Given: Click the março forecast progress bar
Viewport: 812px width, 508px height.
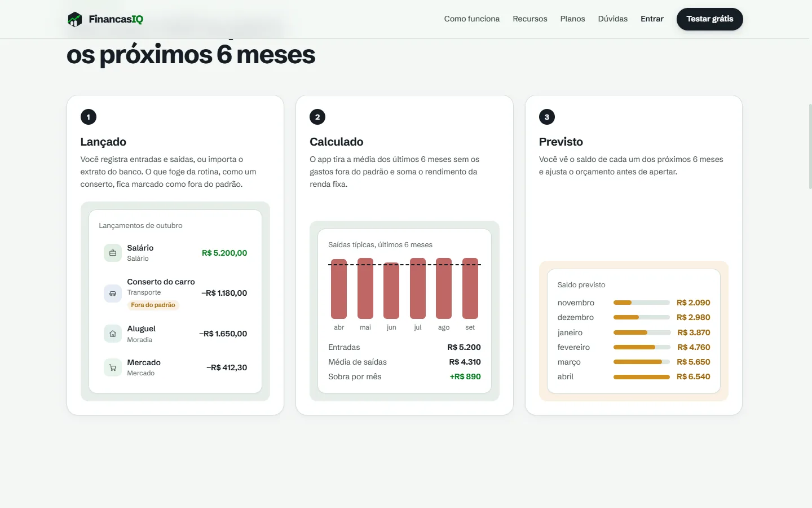Looking at the screenshot, I should pos(642,362).
